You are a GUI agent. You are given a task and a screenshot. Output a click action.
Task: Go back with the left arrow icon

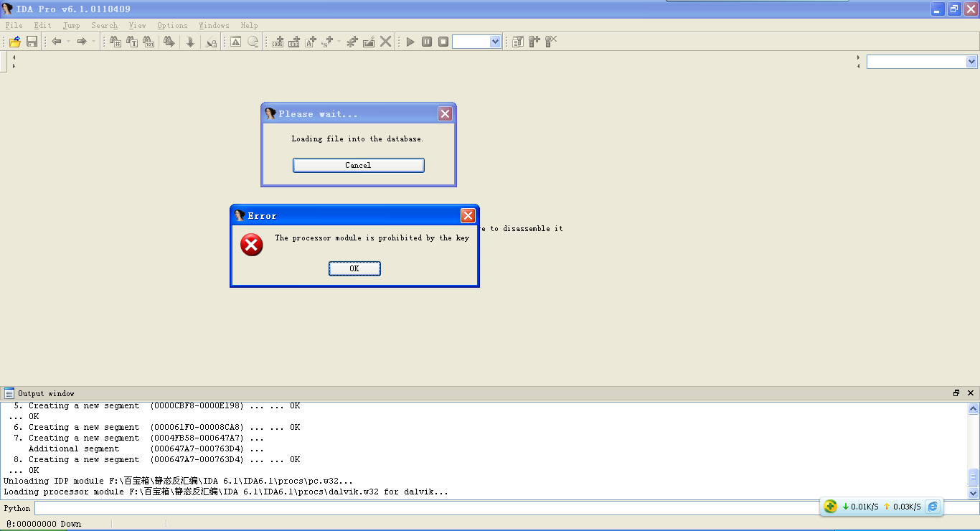coord(57,42)
